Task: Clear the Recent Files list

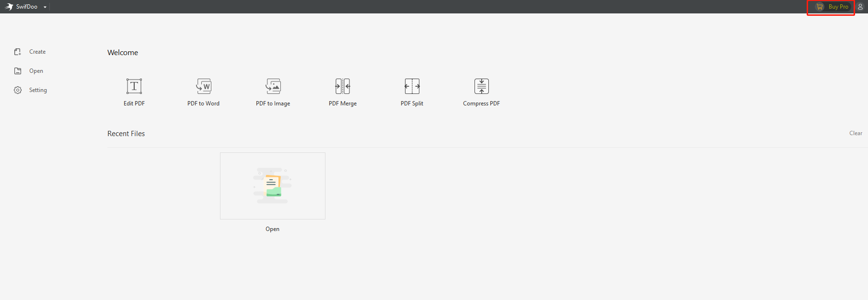Action: click(x=856, y=133)
